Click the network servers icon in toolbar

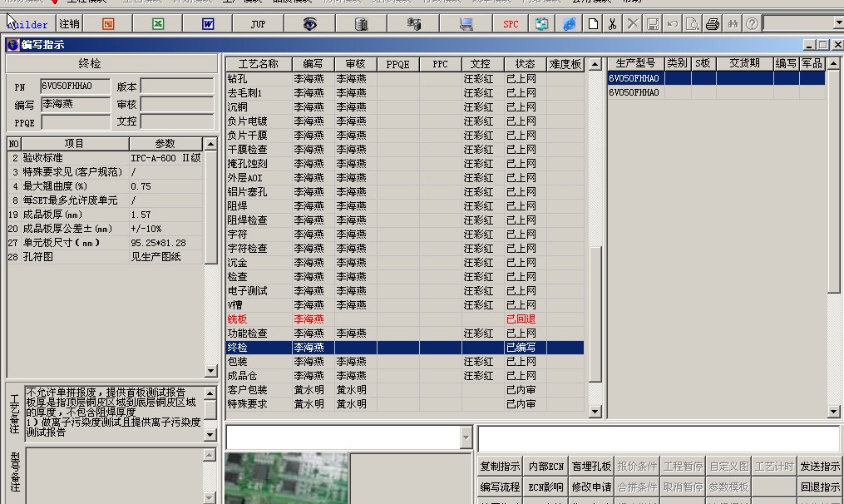point(413,23)
